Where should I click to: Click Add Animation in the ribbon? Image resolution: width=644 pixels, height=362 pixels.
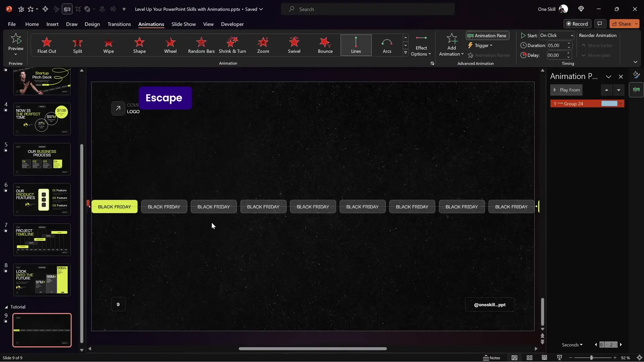click(x=451, y=45)
